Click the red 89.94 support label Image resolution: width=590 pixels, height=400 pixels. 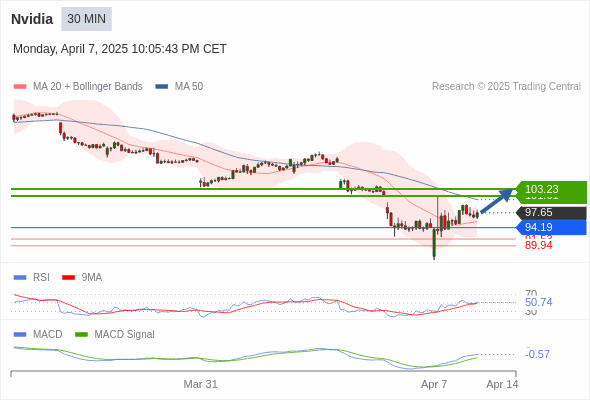[538, 245]
